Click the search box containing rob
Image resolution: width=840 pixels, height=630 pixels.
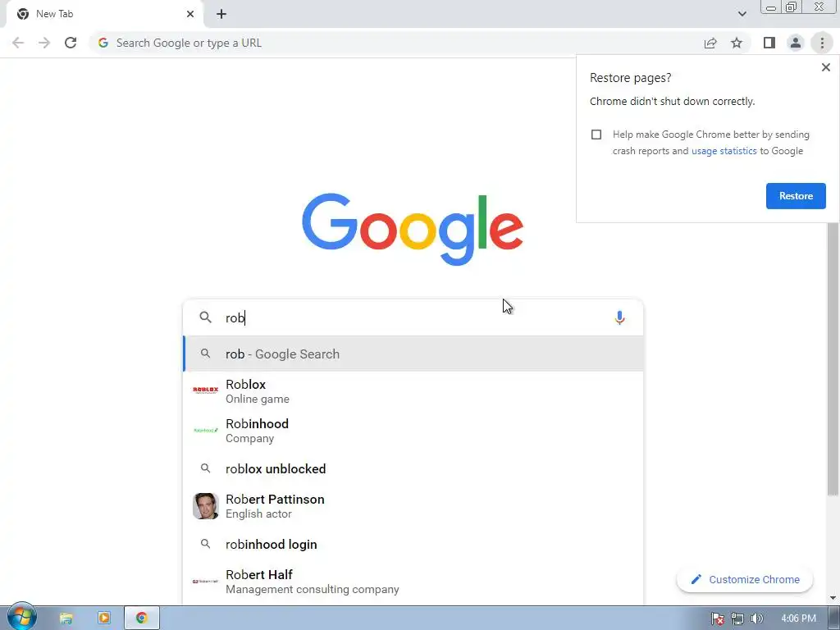[413, 317]
